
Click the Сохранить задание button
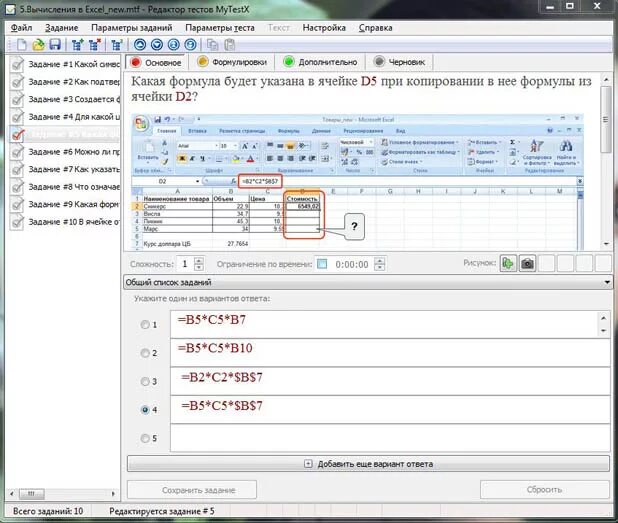(x=192, y=490)
